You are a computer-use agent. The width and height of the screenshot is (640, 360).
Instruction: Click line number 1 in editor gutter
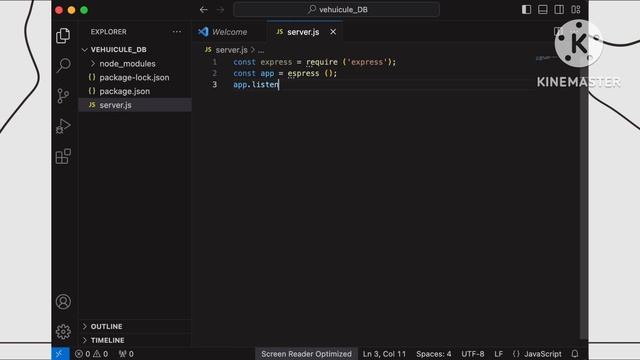click(215, 62)
